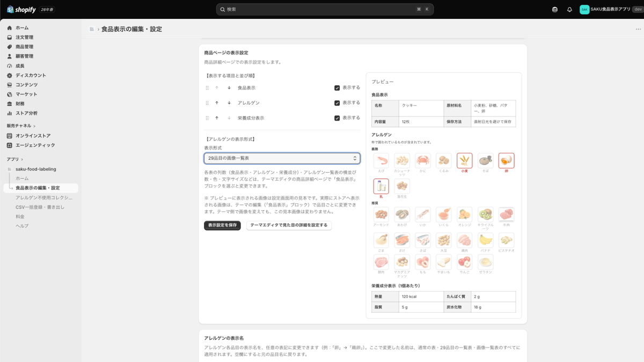This screenshot has width=644, height=362.
Task: Click the highlighted 卵 egg image
Action: coord(506,160)
